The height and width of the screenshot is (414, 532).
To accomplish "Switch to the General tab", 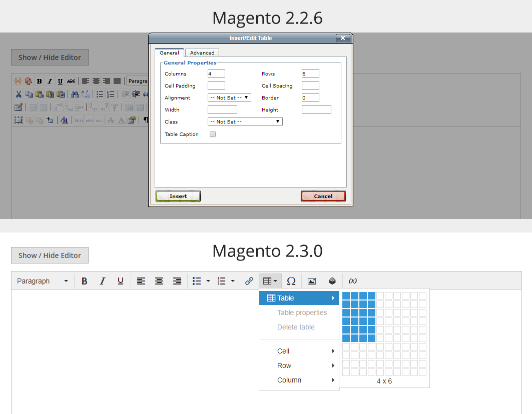I will tap(169, 52).
